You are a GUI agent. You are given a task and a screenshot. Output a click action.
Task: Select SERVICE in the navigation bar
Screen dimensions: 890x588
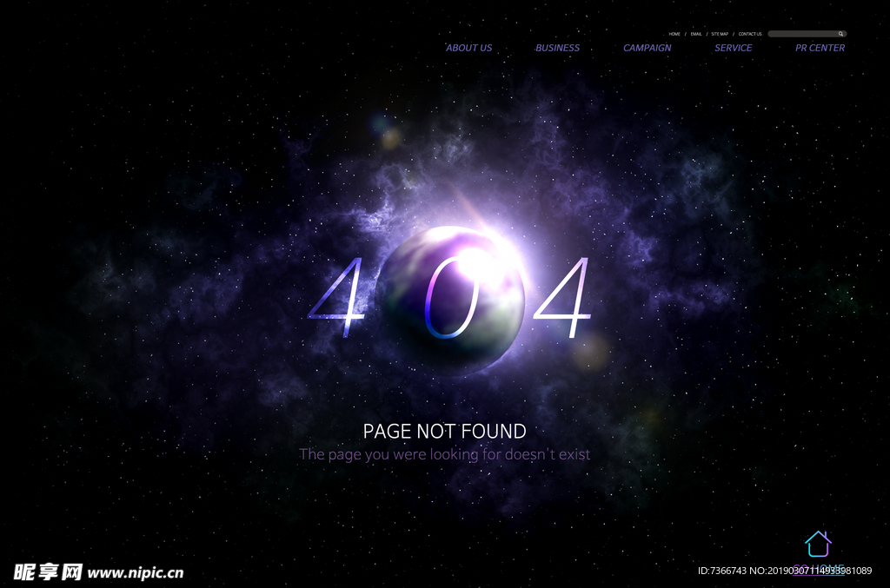click(734, 48)
